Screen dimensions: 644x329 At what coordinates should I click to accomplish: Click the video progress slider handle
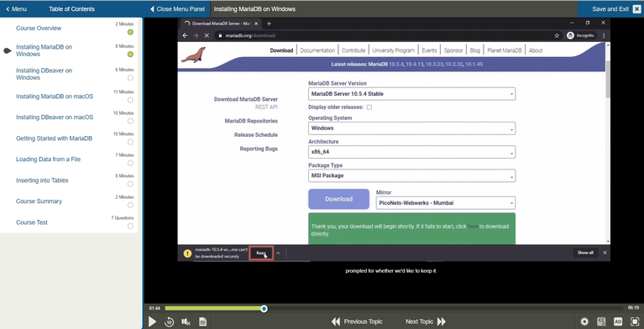[x=264, y=309]
